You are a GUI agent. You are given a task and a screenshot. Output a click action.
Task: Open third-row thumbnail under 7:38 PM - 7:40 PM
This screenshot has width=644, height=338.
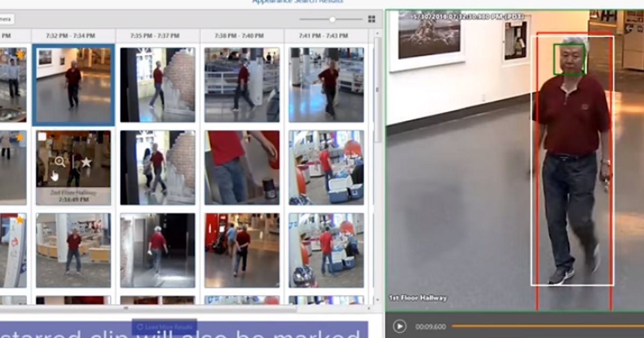tap(241, 251)
